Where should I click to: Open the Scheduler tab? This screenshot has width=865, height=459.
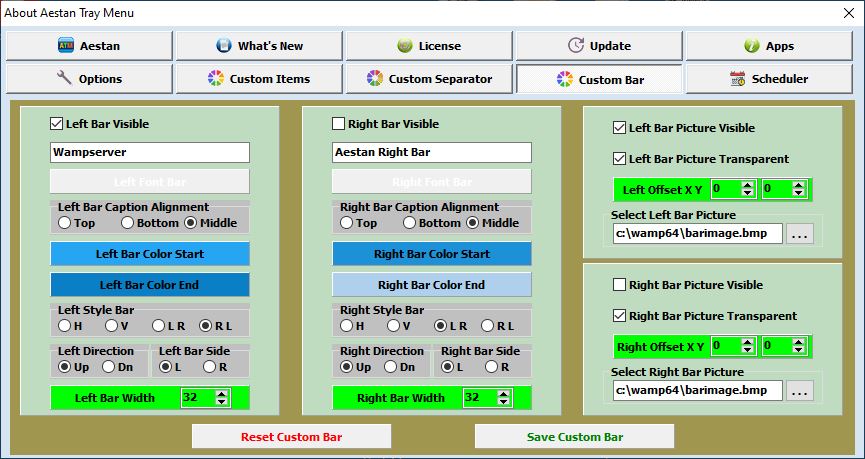tap(769, 79)
